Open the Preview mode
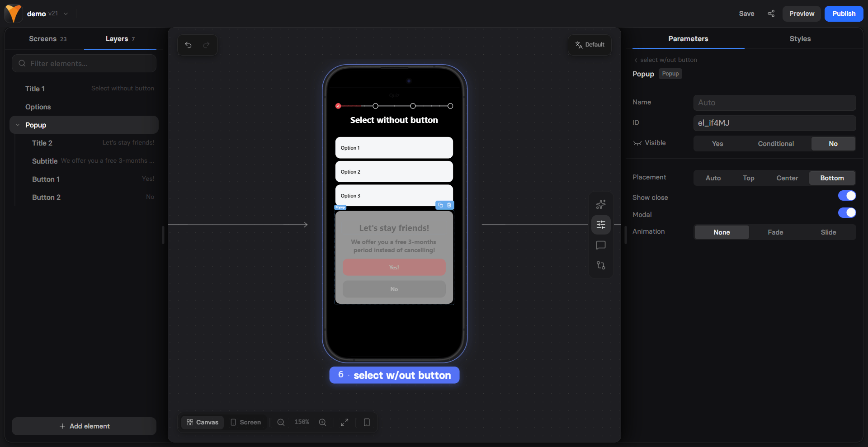Screen dimensions: 868x447 pyautogui.click(x=802, y=14)
